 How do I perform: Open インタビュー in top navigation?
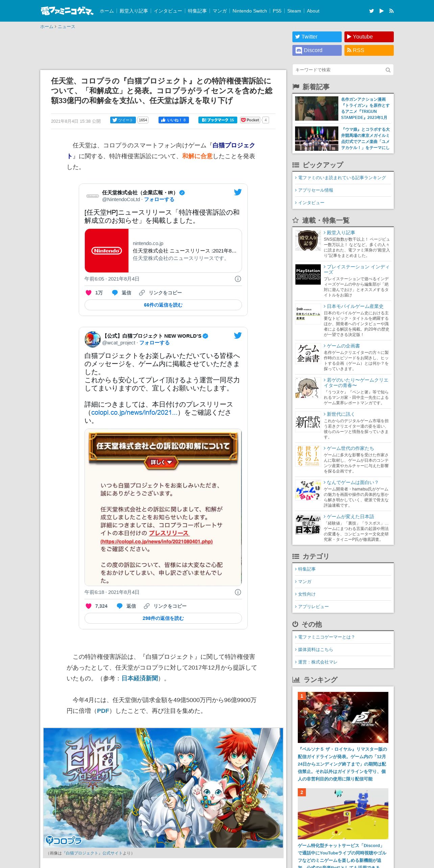pos(168,11)
